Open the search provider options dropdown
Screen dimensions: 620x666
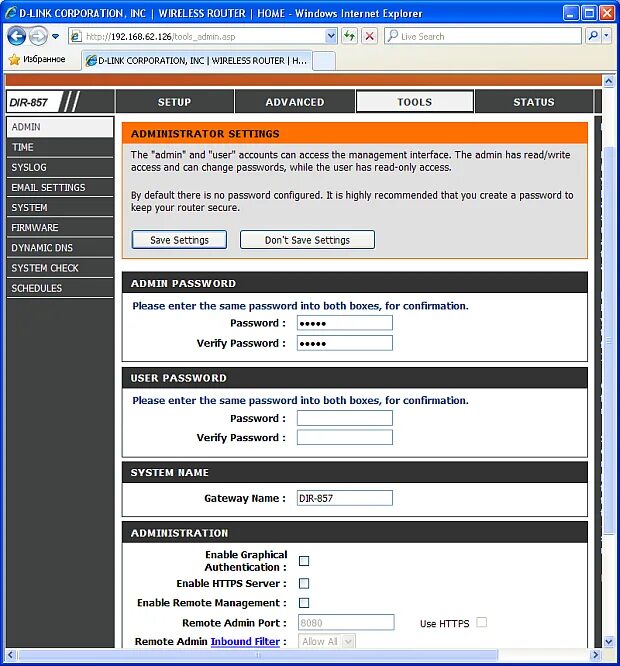606,36
